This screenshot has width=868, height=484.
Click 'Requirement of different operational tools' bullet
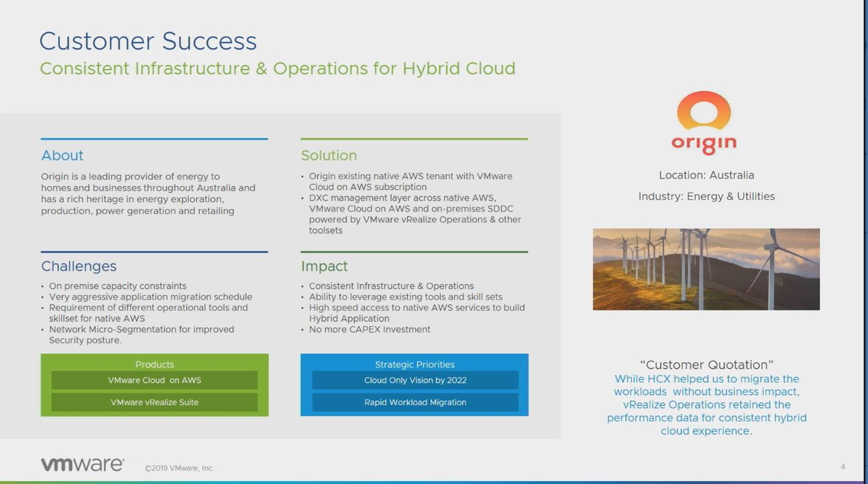[148, 313]
